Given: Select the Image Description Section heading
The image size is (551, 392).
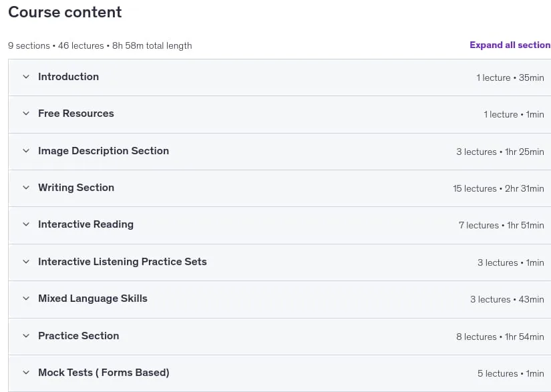Looking at the screenshot, I should (x=104, y=151).
